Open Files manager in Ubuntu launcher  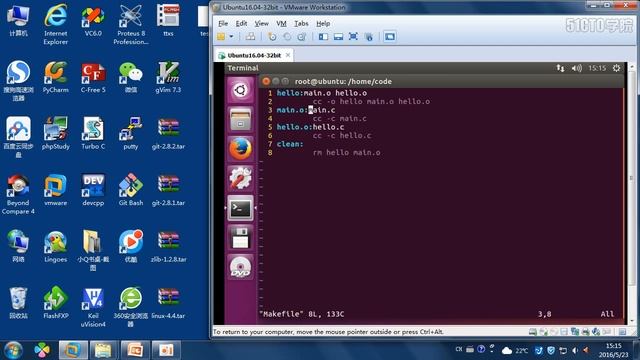point(240,119)
